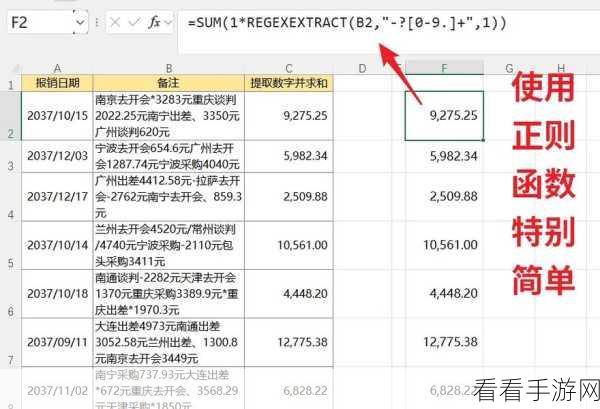Select column C cell 5,982.34
600x409 pixels.
(289, 156)
